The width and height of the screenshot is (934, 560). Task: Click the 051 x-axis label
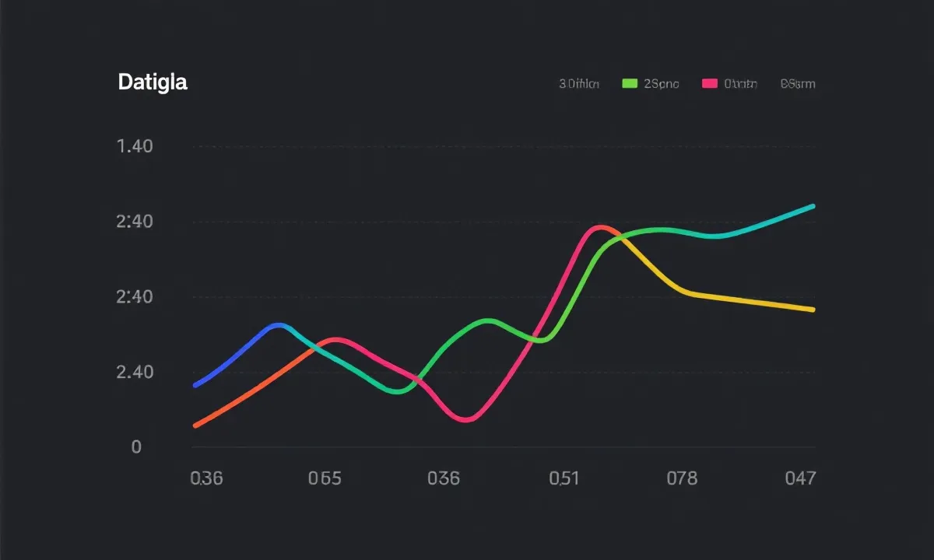point(564,478)
